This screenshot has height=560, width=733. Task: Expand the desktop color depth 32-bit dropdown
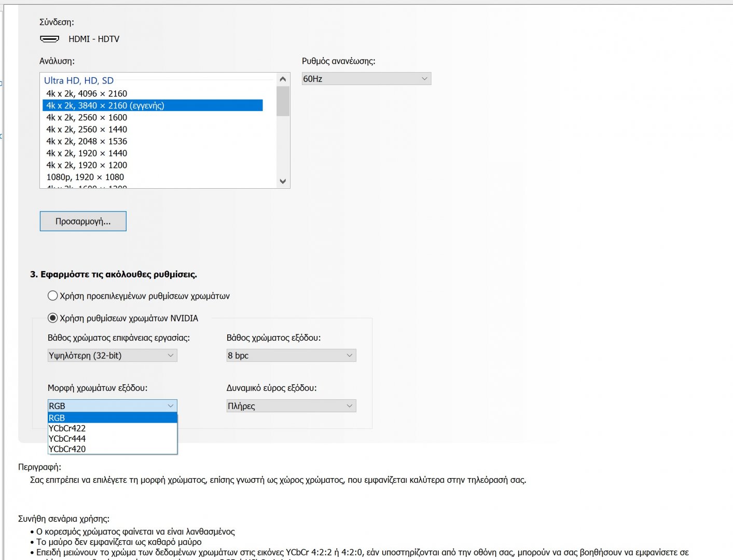click(x=112, y=356)
